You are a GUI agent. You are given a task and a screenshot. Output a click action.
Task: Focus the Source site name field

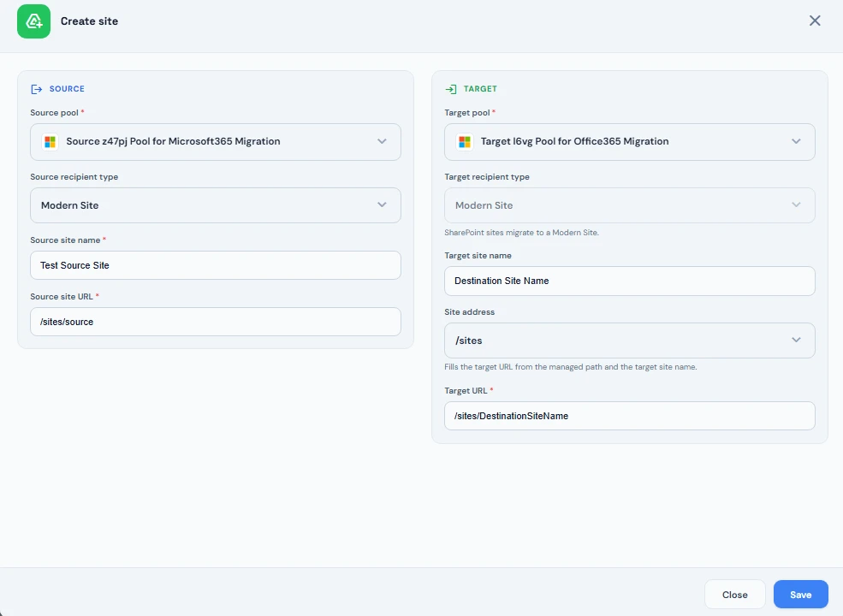216,265
